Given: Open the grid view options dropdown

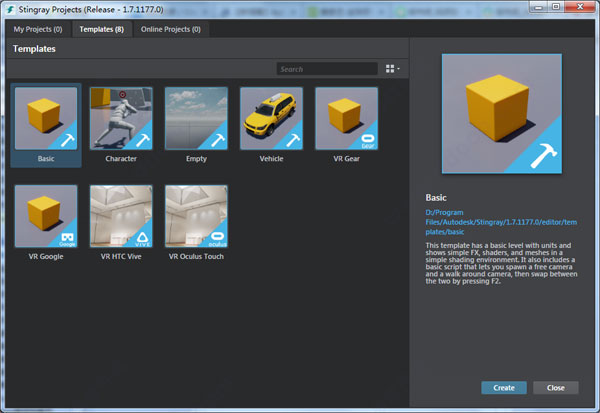Looking at the screenshot, I should coord(393,69).
